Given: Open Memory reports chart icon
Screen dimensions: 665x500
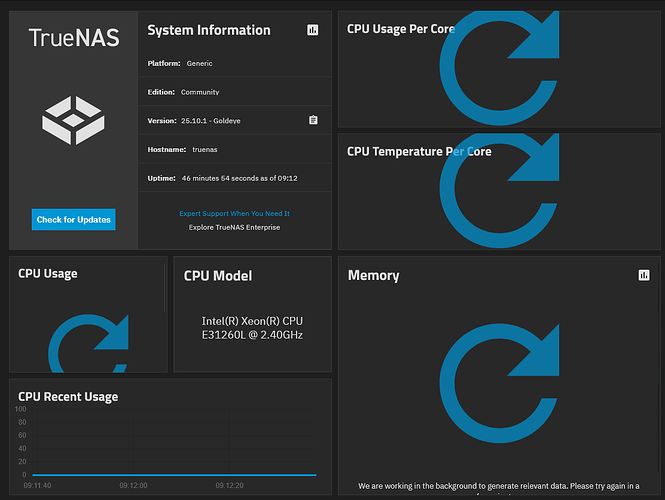Looking at the screenshot, I should click(x=644, y=275).
